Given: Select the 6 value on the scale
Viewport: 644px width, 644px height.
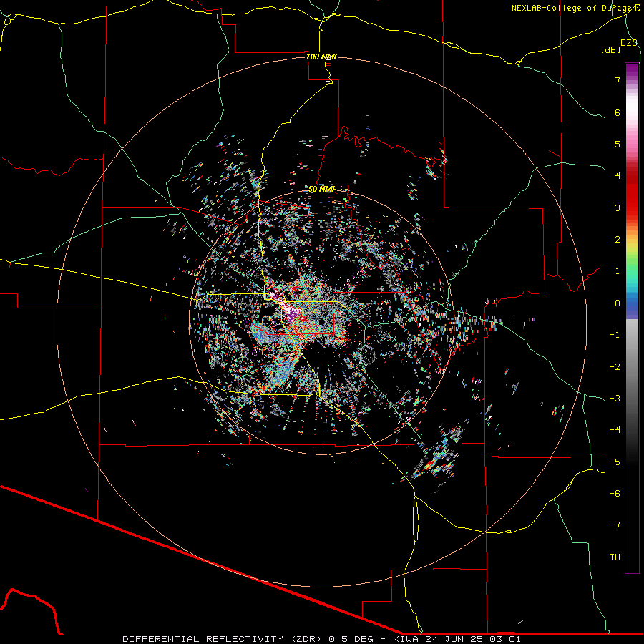Looking at the screenshot, I should click(x=618, y=112).
